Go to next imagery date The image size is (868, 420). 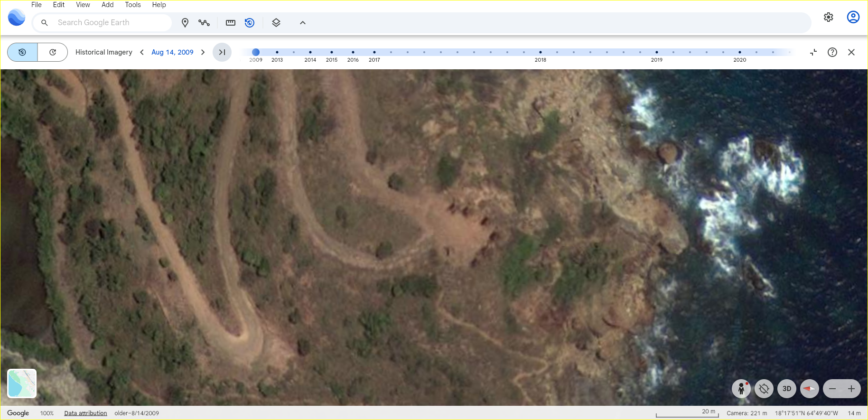click(203, 52)
